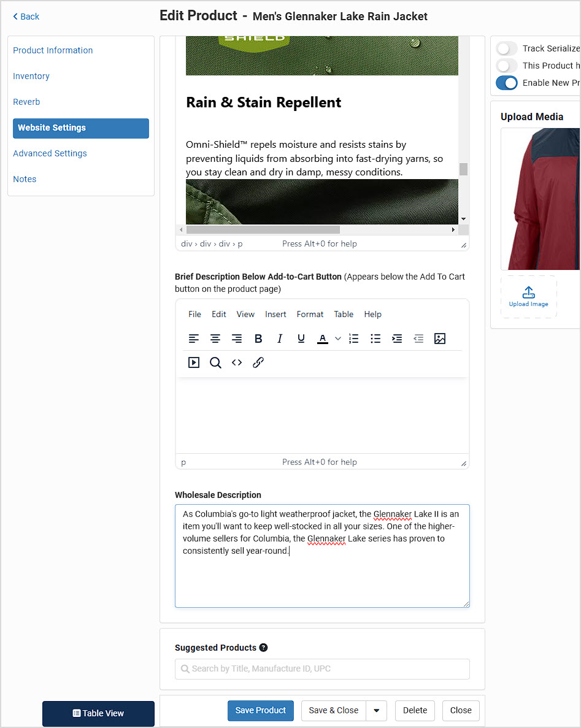
Task: Click the brief description editor's resize handle
Action: (x=463, y=464)
